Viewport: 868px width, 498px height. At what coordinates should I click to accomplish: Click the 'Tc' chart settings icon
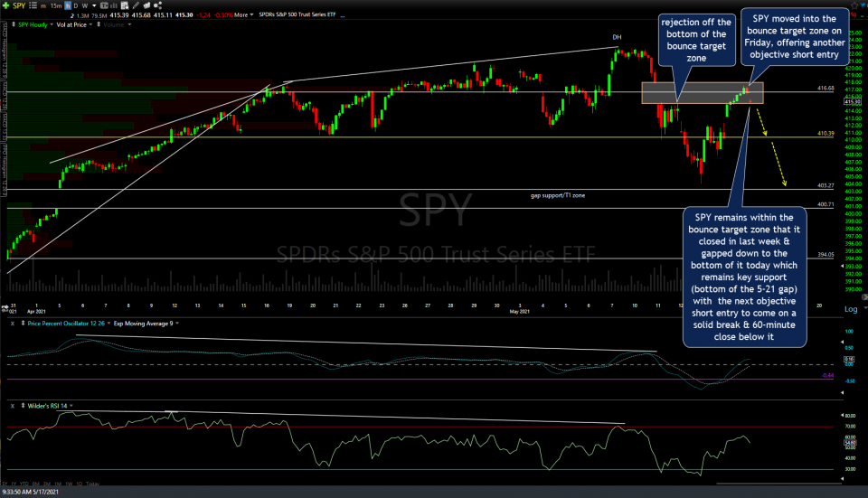pyautogui.click(x=104, y=5)
